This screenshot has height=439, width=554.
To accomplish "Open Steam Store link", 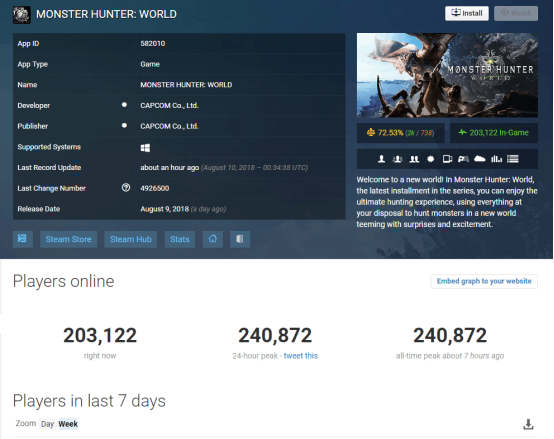I will pos(69,239).
